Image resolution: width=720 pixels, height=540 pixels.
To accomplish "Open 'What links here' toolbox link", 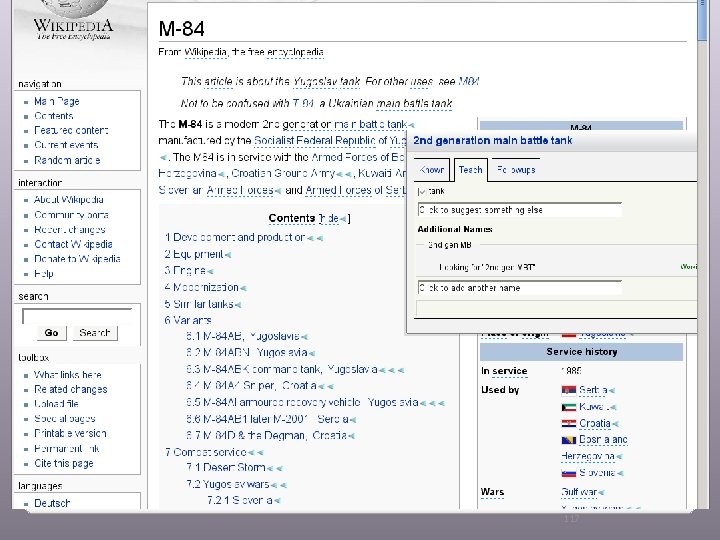I will [x=68, y=375].
